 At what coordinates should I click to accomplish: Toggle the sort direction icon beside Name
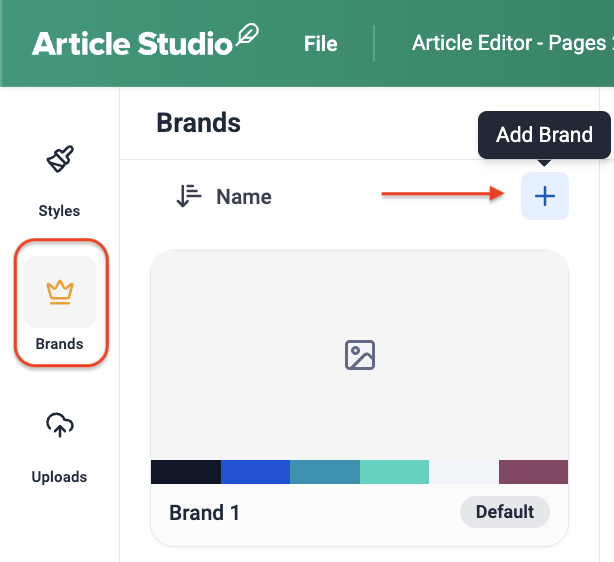(188, 196)
